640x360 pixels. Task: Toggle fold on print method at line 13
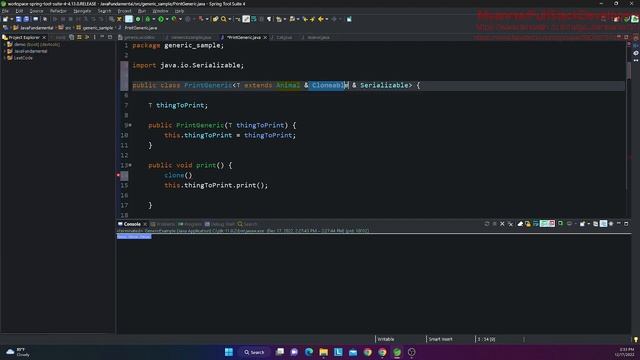pos(130,165)
